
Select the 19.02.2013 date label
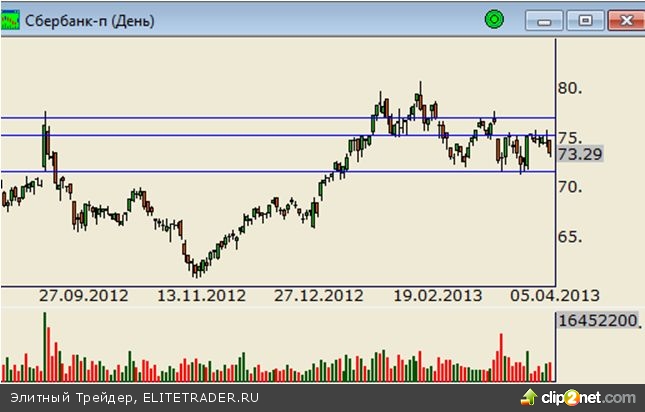437,296
